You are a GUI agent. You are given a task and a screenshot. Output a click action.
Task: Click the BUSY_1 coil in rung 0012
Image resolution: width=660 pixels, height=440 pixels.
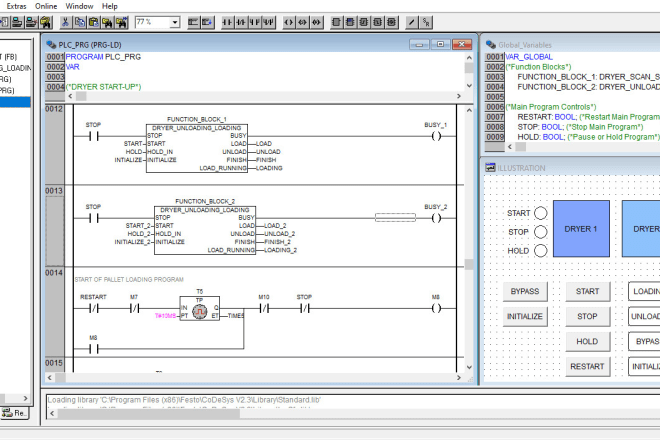pyautogui.click(x=435, y=136)
